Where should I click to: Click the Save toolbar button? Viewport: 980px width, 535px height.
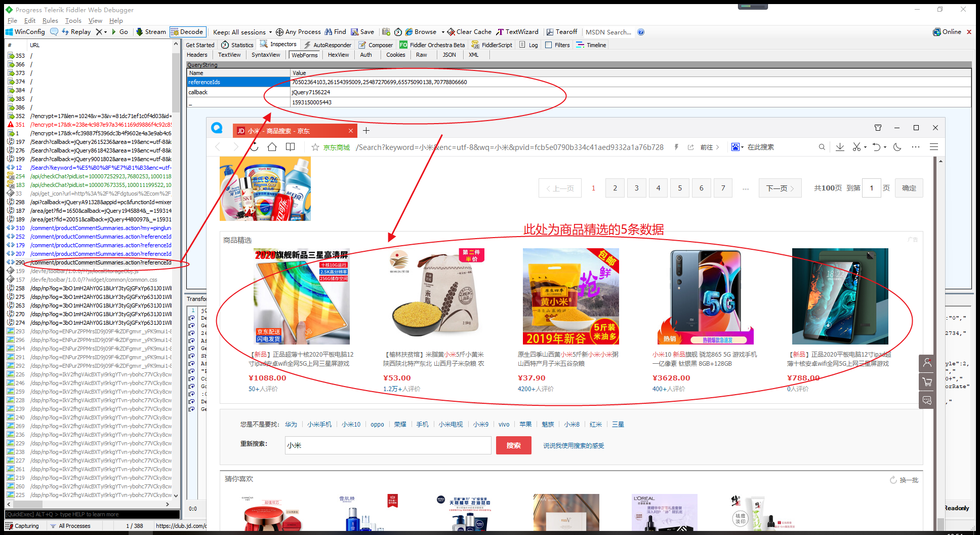[362, 32]
